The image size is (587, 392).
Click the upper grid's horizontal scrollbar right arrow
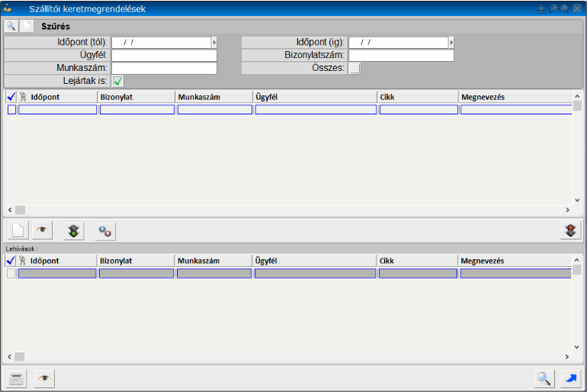coord(567,209)
